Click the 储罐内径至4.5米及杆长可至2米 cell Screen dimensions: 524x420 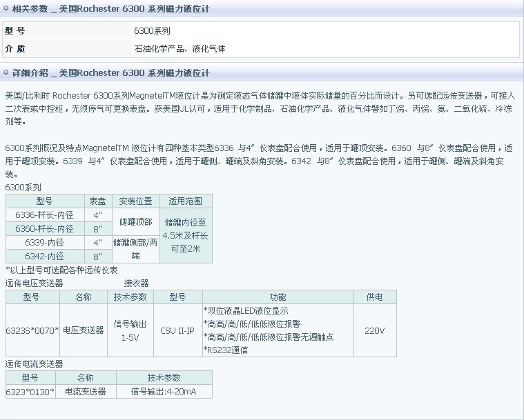[186, 235]
